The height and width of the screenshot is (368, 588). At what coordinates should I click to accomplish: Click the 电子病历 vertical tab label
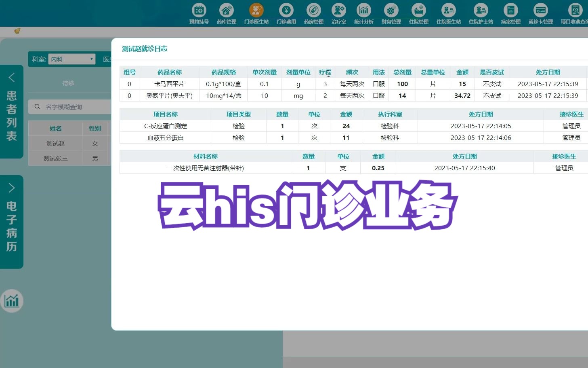coord(12,226)
